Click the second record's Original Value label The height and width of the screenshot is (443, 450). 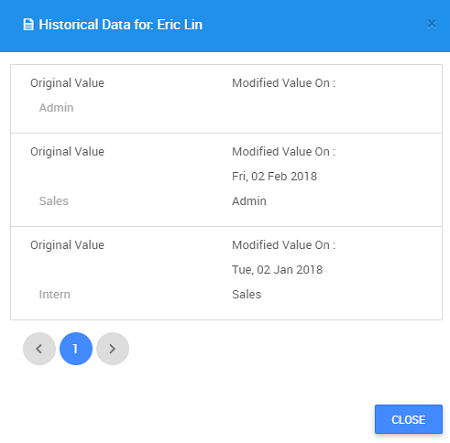[x=67, y=152]
